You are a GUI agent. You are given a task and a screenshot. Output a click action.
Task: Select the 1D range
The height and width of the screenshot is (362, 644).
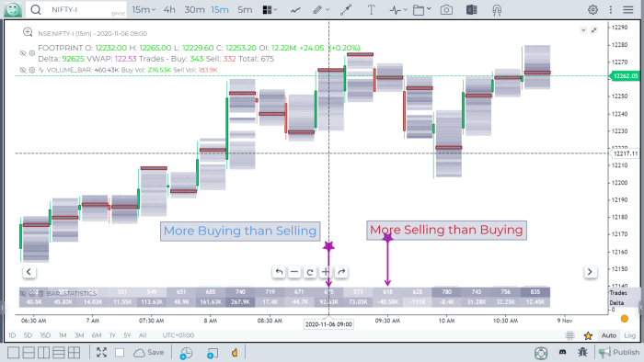click(12, 335)
